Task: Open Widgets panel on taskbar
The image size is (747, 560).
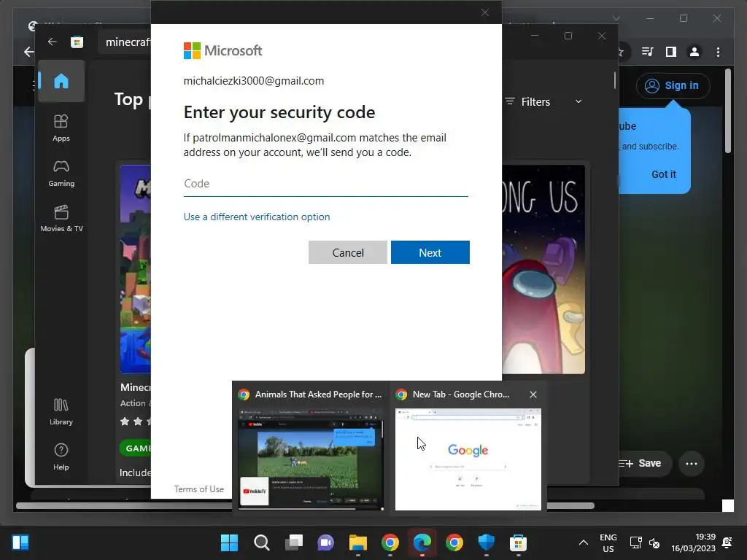Action: tap(20, 542)
